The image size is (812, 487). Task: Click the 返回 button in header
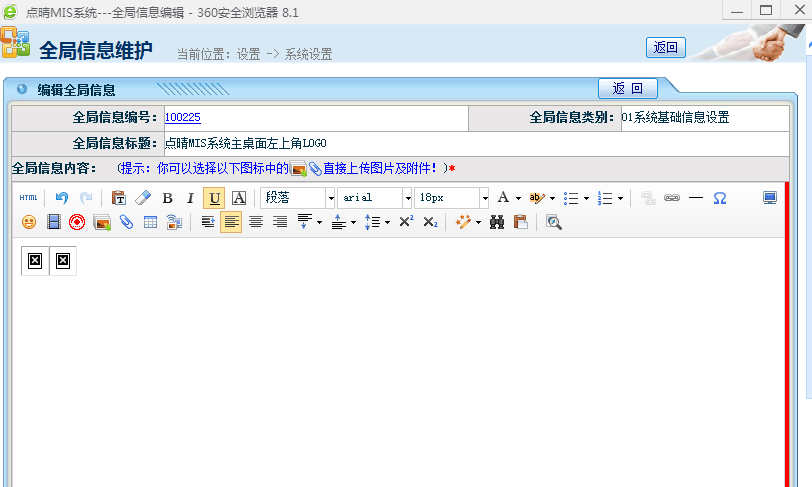(x=665, y=47)
